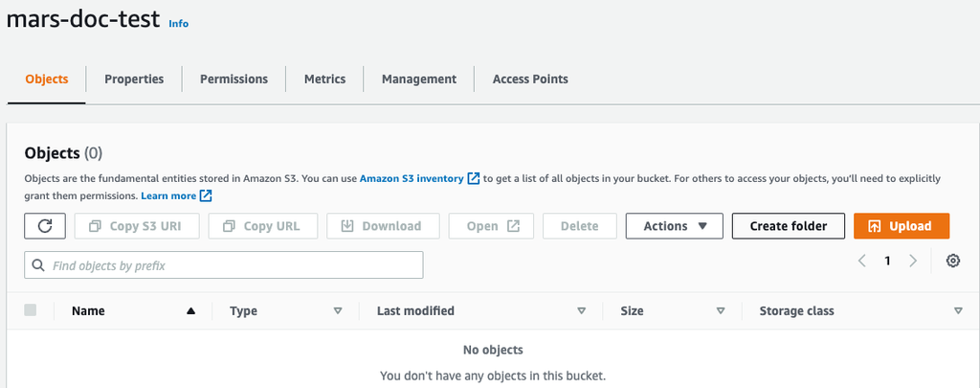
Task: Click the refresh objects icon button
Action: [x=45, y=226]
